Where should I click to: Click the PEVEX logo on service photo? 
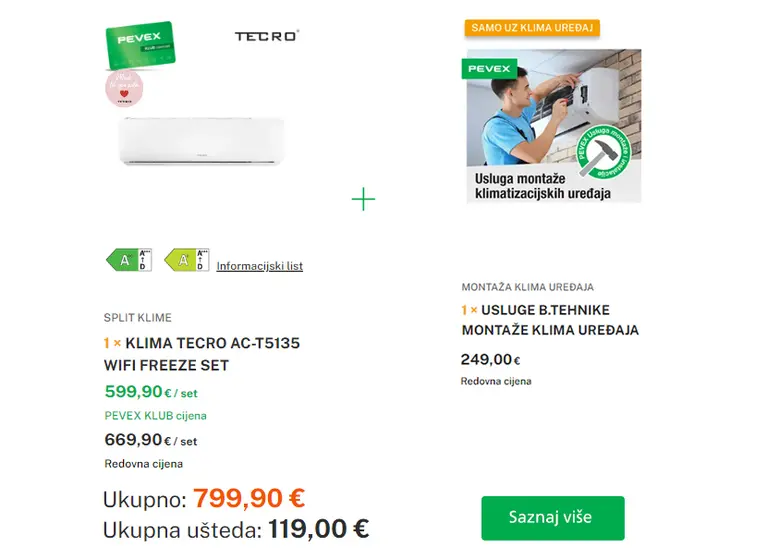pos(489,69)
